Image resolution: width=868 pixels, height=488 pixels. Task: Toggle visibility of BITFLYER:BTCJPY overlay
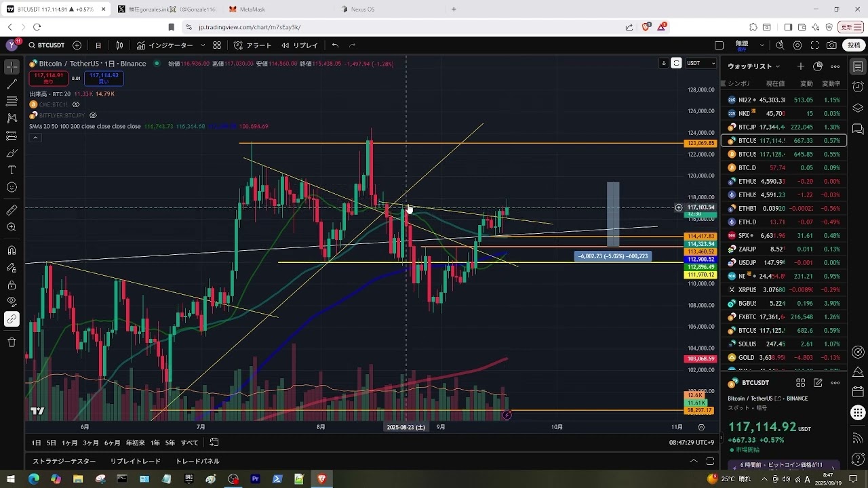pos(93,115)
